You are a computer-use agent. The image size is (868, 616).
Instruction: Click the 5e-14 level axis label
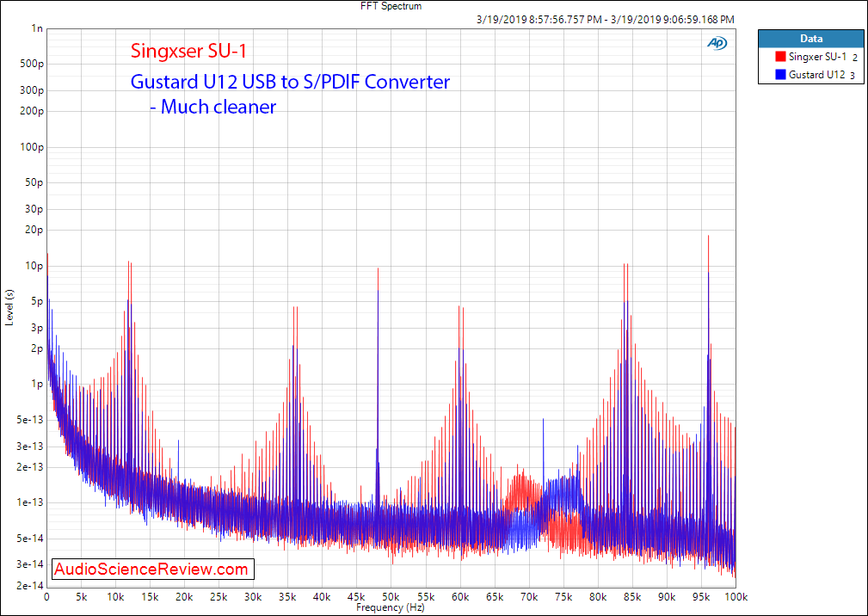[30, 539]
